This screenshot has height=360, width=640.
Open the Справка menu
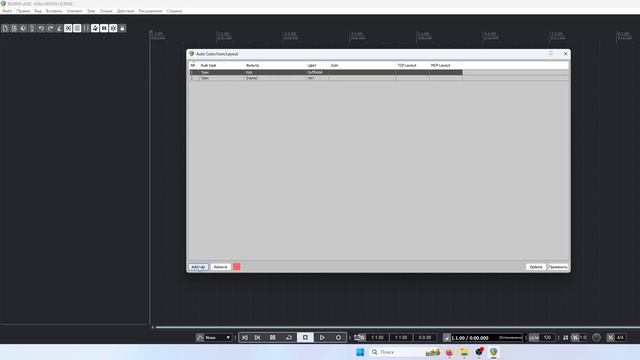[x=174, y=11]
